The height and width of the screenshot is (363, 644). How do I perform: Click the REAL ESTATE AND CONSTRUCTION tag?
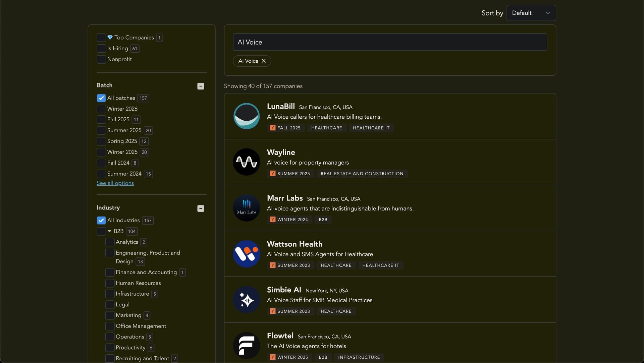[362, 174]
